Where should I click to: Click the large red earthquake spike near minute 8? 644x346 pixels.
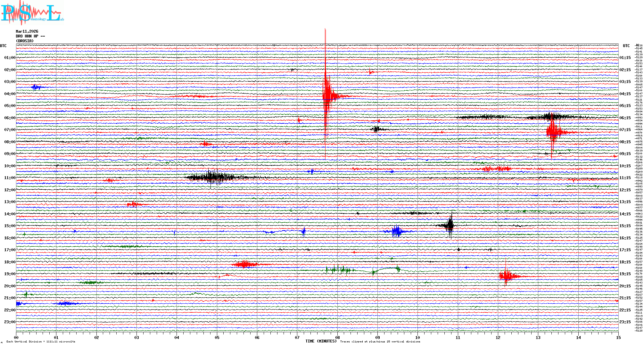tap(326, 95)
